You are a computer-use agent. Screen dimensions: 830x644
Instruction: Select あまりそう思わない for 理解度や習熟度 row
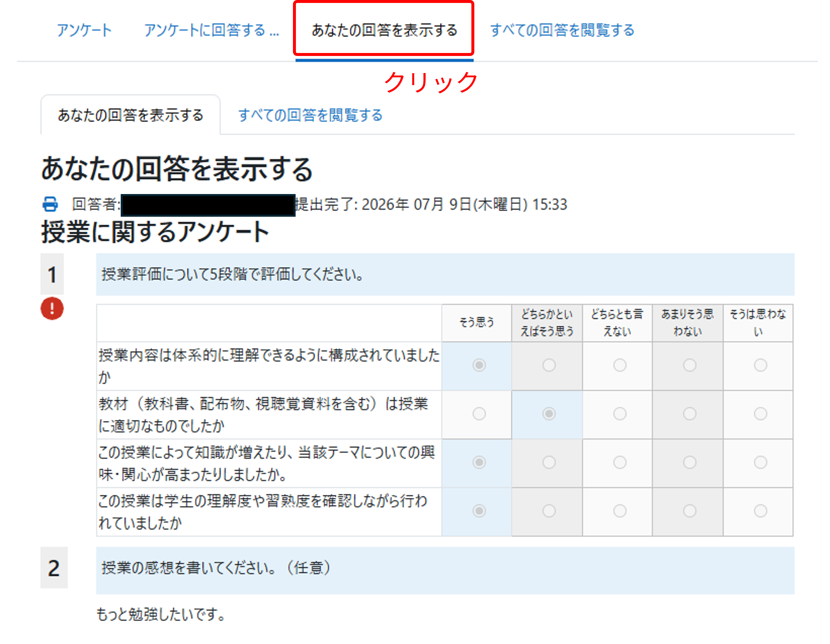pos(689,511)
